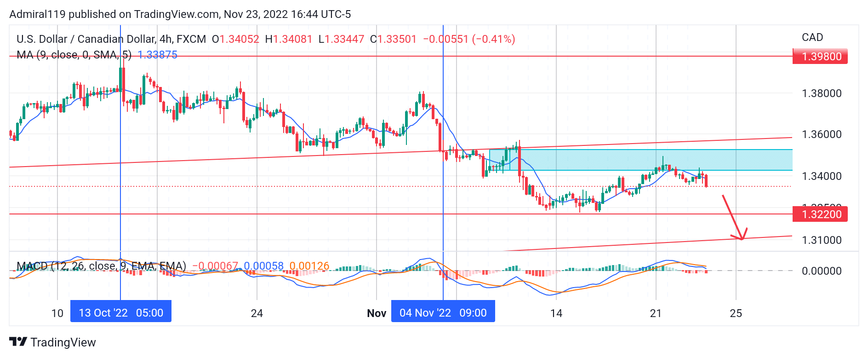Image resolution: width=868 pixels, height=358 pixels.
Task: Click the close price C1.33501
Action: tap(394, 39)
